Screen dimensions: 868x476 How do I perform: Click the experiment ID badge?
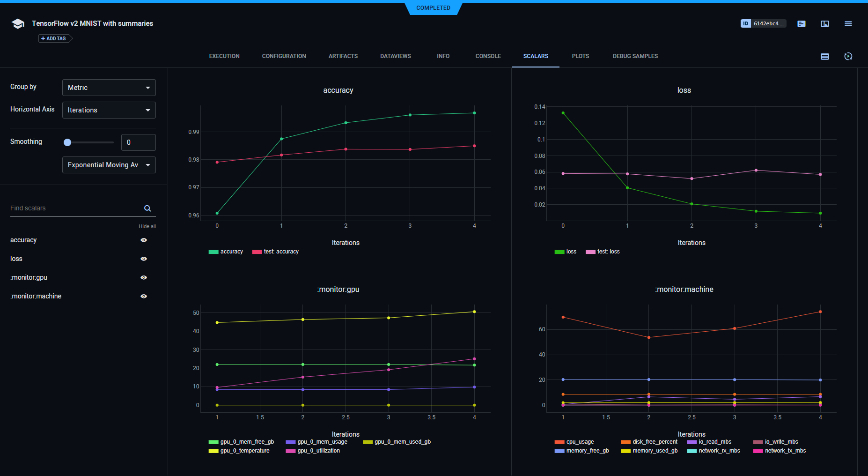(763, 23)
